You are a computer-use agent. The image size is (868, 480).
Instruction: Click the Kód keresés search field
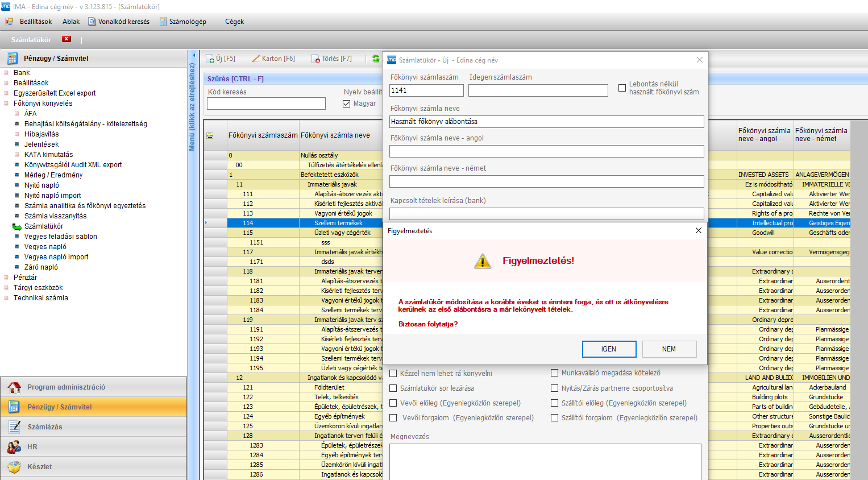[x=266, y=104]
